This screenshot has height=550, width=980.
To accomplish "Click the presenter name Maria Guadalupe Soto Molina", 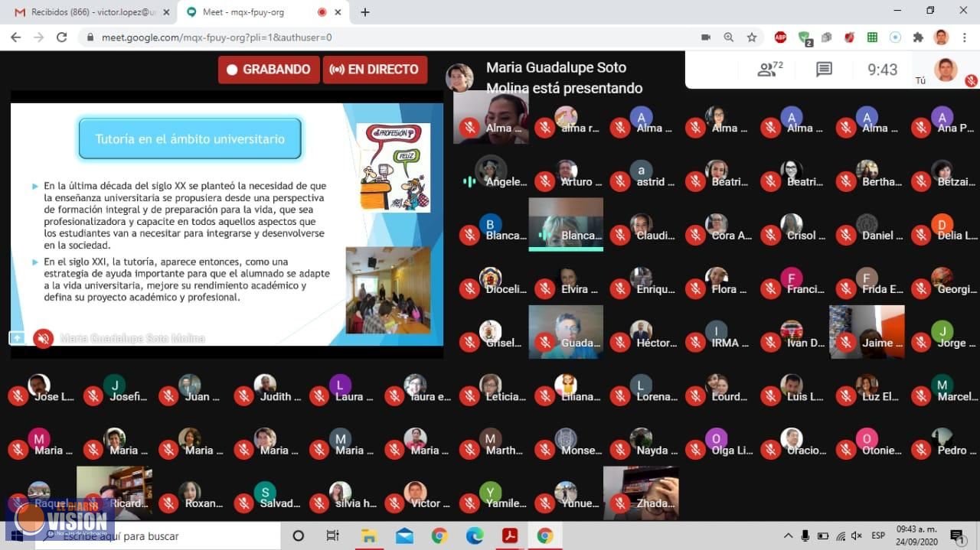I will (x=564, y=78).
